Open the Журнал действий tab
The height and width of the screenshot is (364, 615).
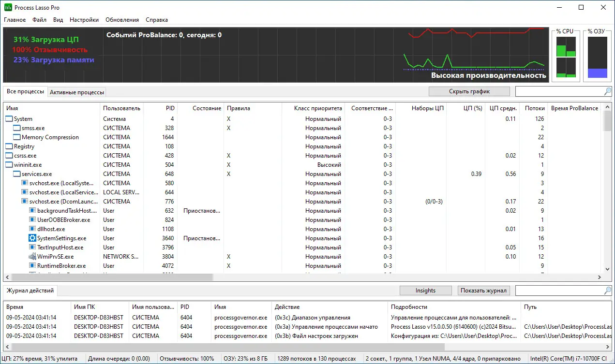(x=30, y=291)
